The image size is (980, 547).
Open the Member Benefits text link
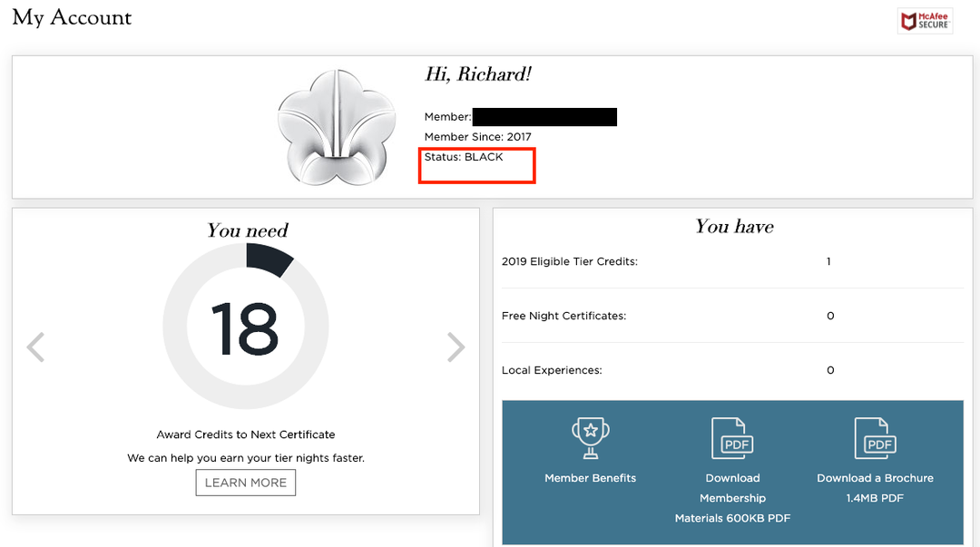(590, 478)
